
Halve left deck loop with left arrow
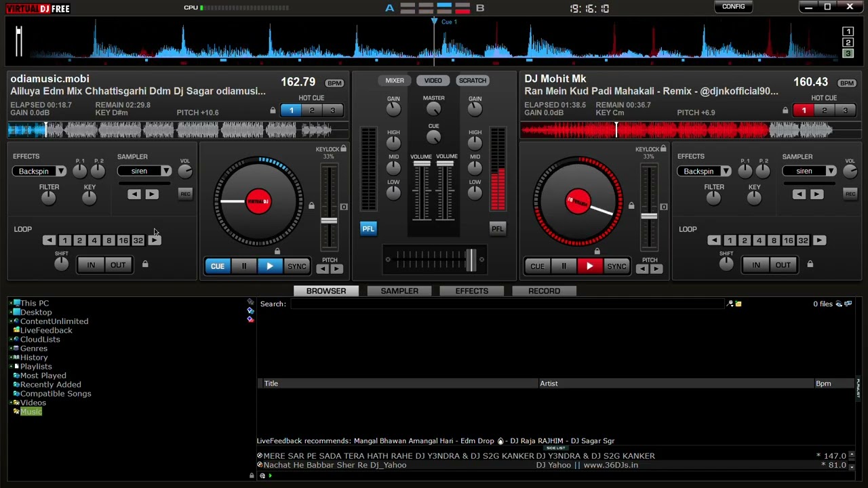pyautogui.click(x=49, y=241)
